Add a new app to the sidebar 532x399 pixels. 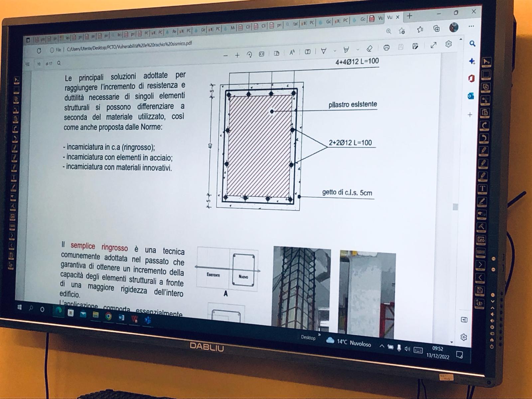coord(470,115)
